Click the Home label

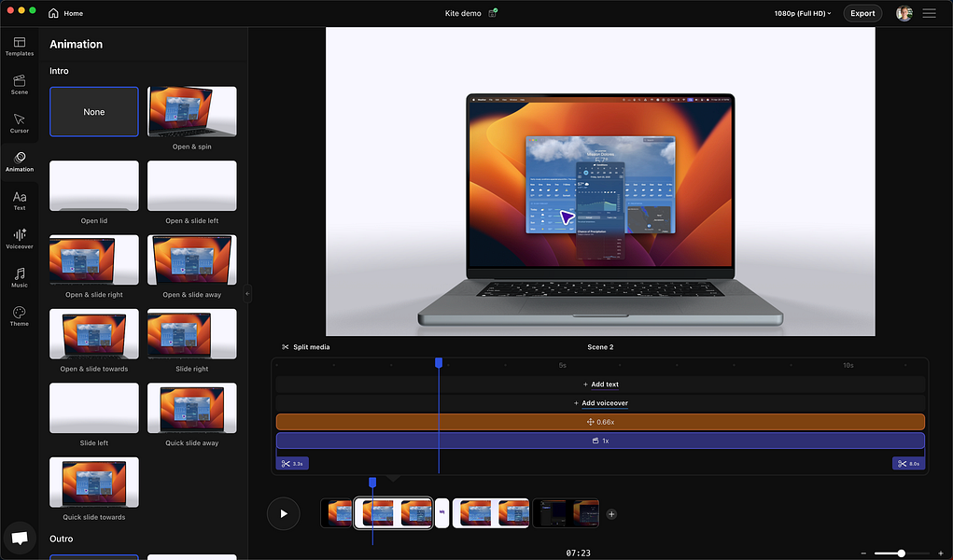[x=74, y=13]
